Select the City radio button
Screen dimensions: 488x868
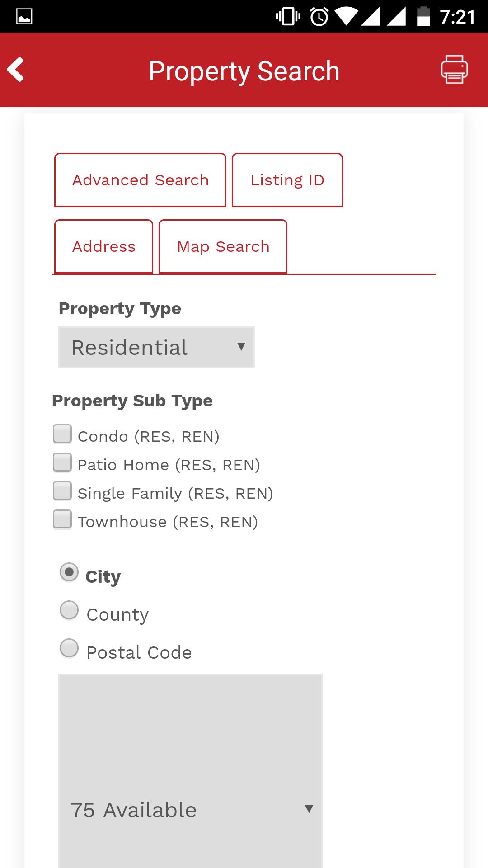click(69, 572)
